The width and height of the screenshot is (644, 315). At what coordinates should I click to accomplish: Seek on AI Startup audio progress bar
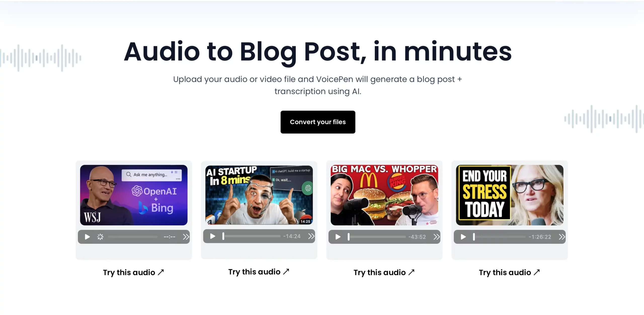point(252,236)
